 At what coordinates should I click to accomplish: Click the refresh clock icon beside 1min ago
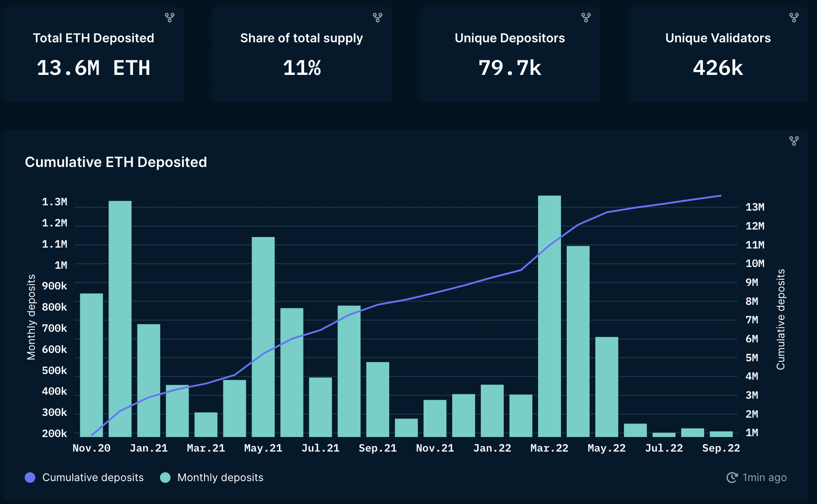click(x=732, y=478)
